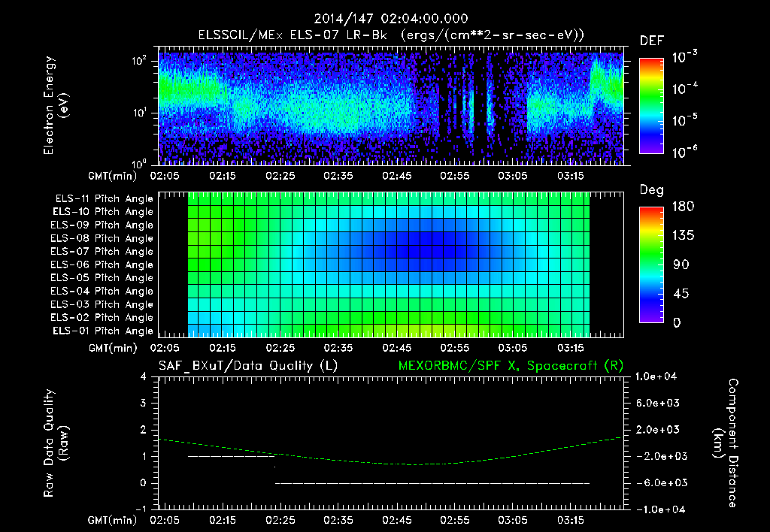Click the '3' tick on Raw Data Quality axis
The image size is (770, 532).
point(144,403)
